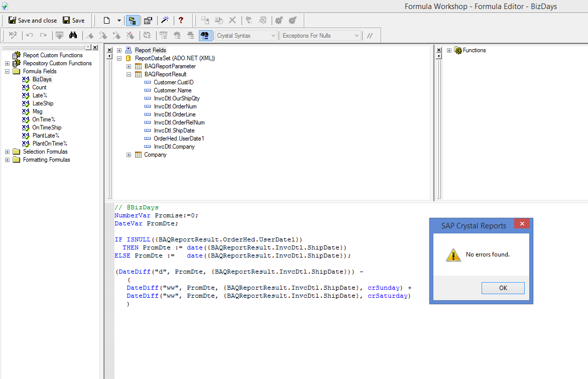Click the Save button

(74, 20)
